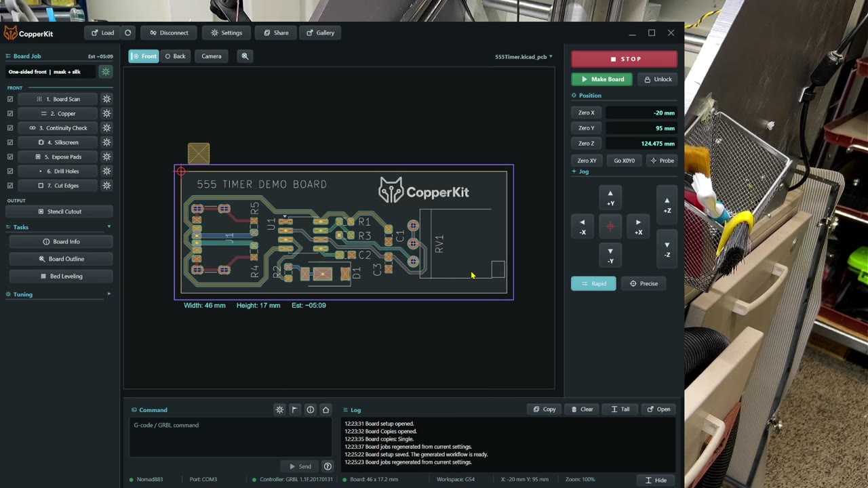Switch to the Camera view
868x488 pixels.
211,56
